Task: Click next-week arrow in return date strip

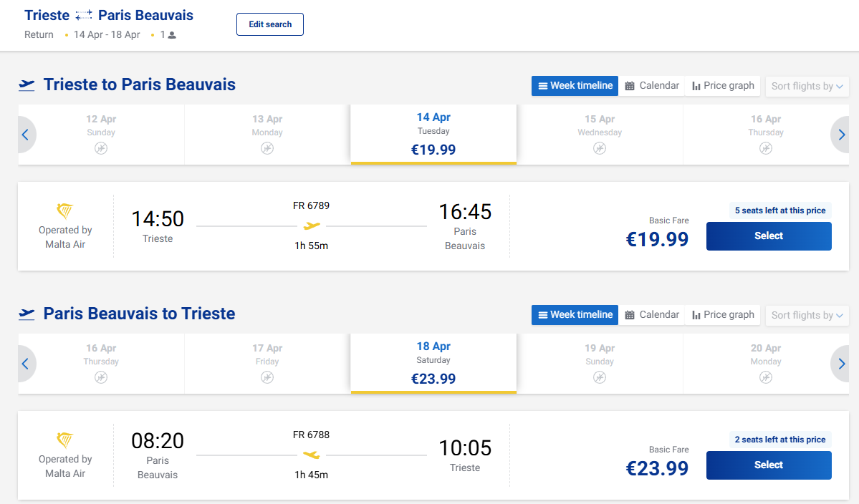Action: (841, 364)
